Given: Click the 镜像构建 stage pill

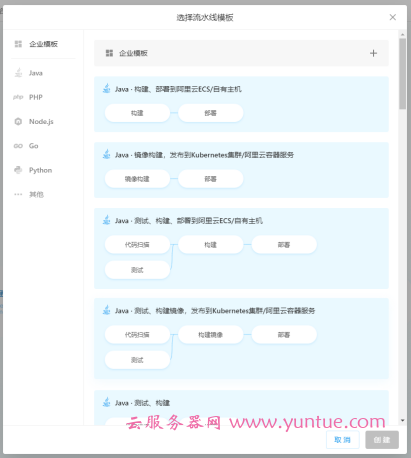Looking at the screenshot, I should click(x=137, y=179).
